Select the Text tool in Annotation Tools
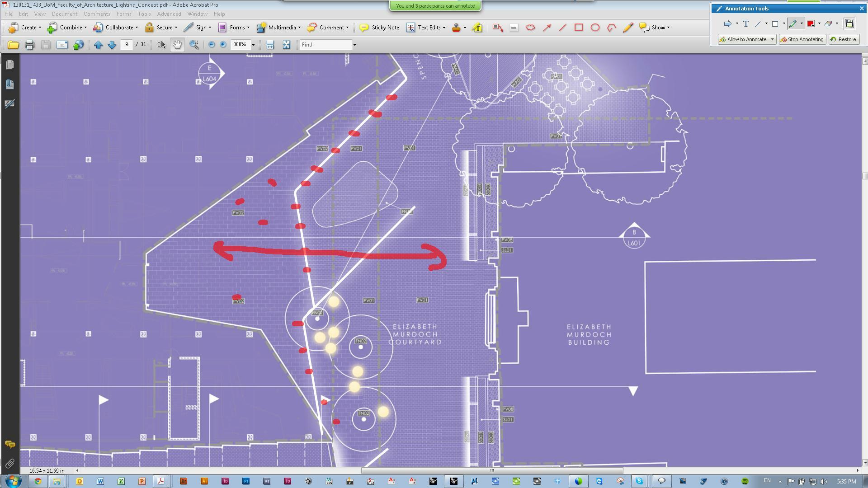 pos(745,23)
